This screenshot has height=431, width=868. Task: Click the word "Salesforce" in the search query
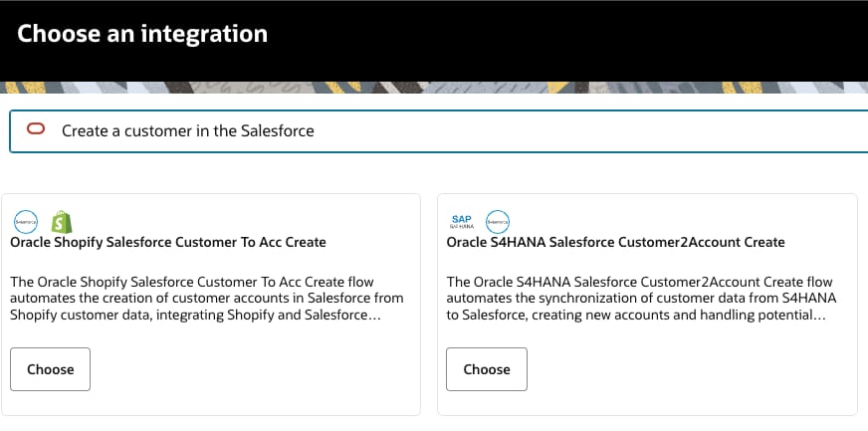[x=278, y=130]
